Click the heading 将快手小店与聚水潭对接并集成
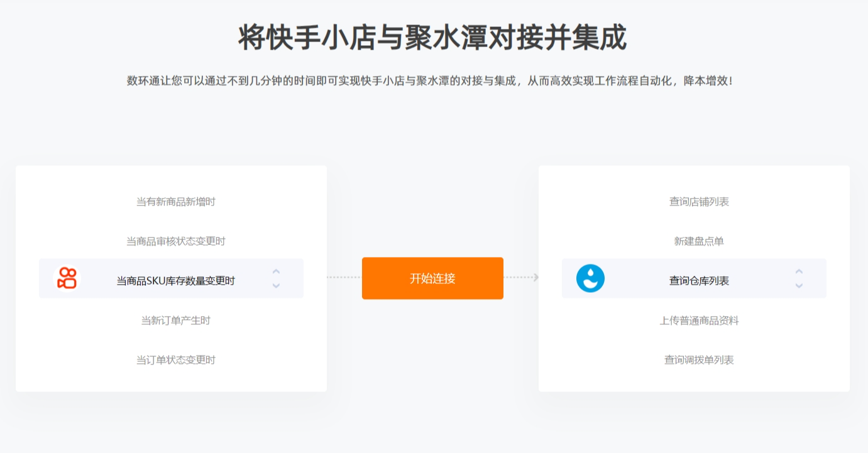Screen dimensions: 868x453 coord(432,38)
